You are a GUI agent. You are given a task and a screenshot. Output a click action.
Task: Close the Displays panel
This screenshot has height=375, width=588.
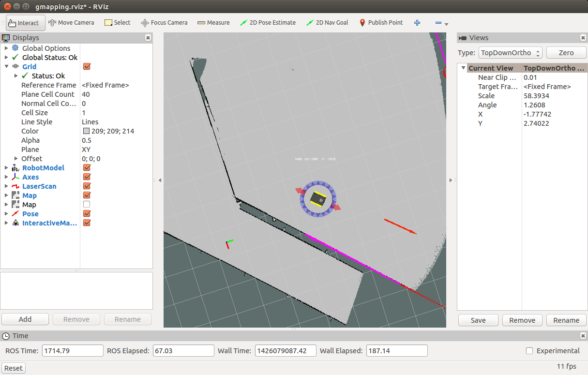[x=148, y=38]
